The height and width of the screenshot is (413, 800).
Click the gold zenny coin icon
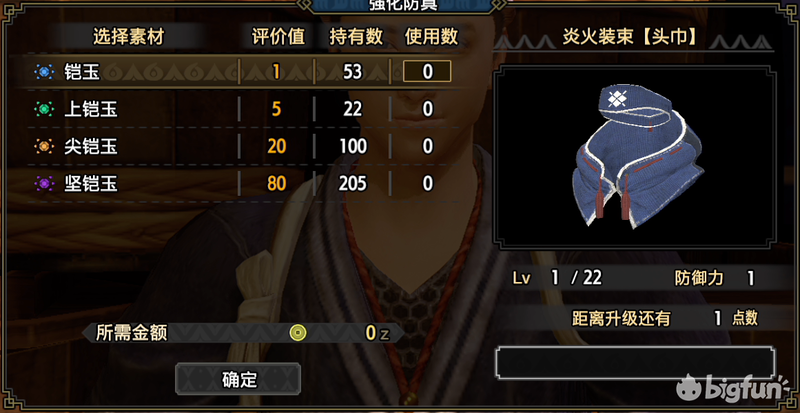(x=298, y=333)
